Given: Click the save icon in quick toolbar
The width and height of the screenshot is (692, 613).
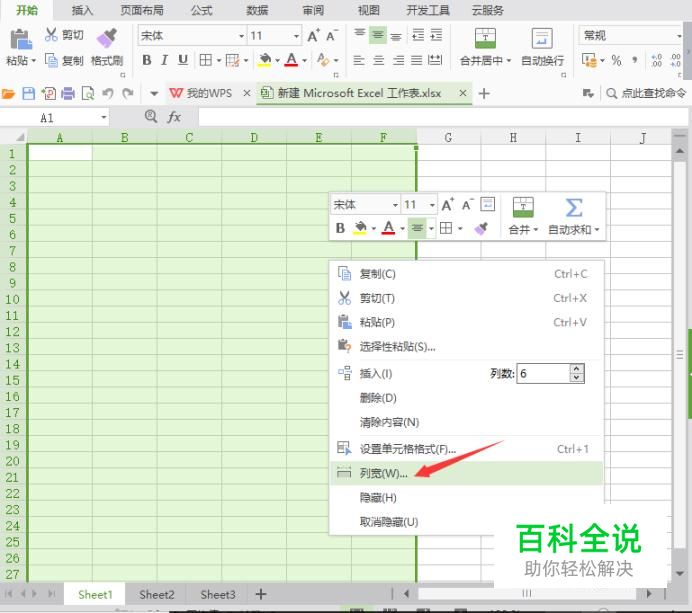Looking at the screenshot, I should pos(29,94).
